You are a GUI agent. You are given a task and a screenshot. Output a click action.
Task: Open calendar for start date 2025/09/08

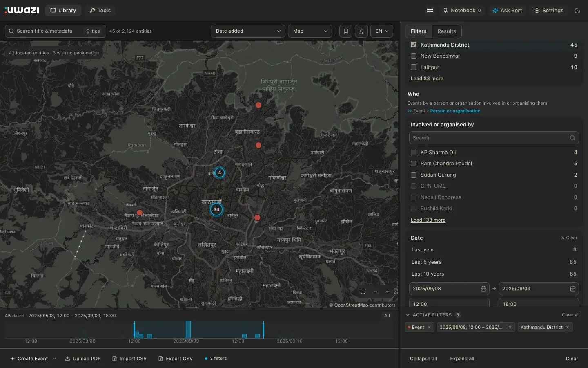click(483, 289)
